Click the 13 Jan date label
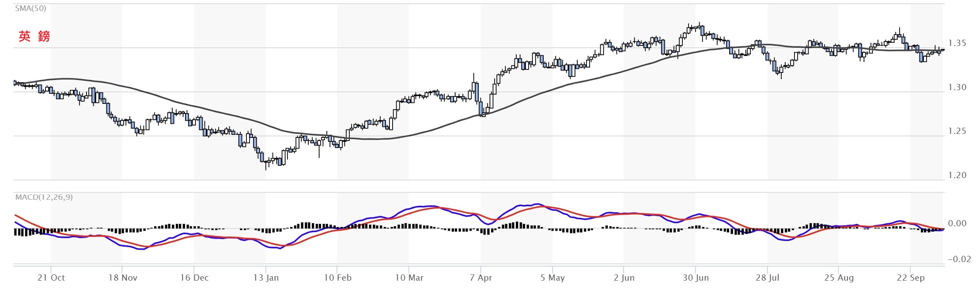This screenshot has width=980, height=293. tap(266, 278)
